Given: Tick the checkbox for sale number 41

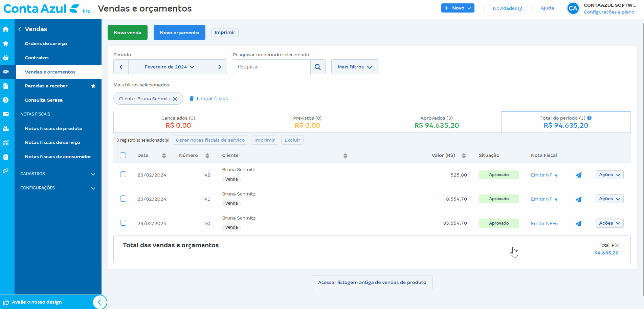Looking at the screenshot, I should coord(123,199).
